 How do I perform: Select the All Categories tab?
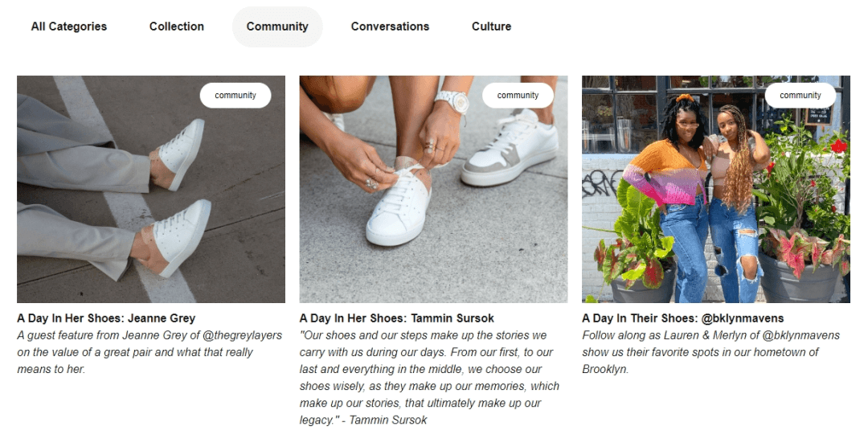click(68, 27)
